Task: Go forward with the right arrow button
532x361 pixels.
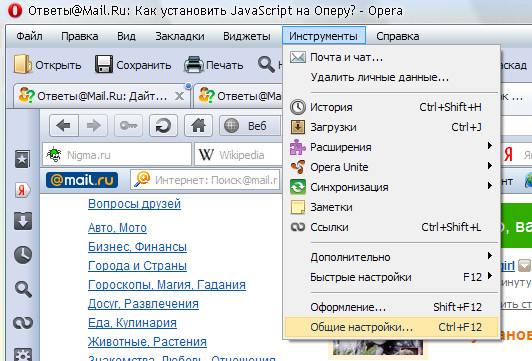Action: point(93,126)
